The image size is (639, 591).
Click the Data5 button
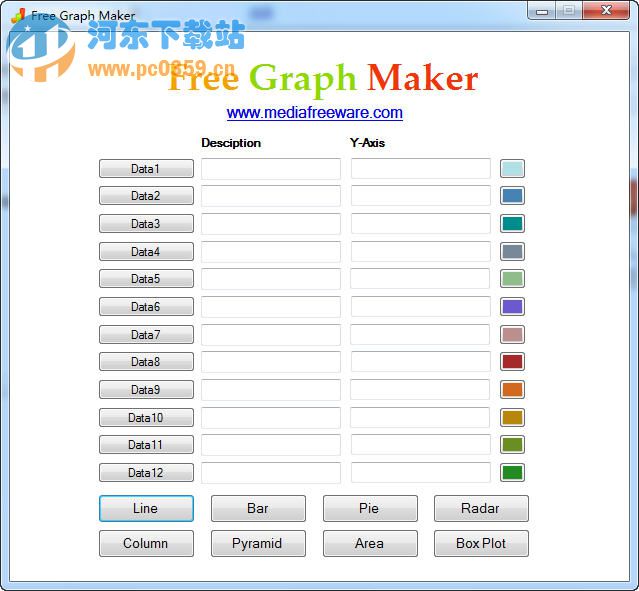coord(146,279)
